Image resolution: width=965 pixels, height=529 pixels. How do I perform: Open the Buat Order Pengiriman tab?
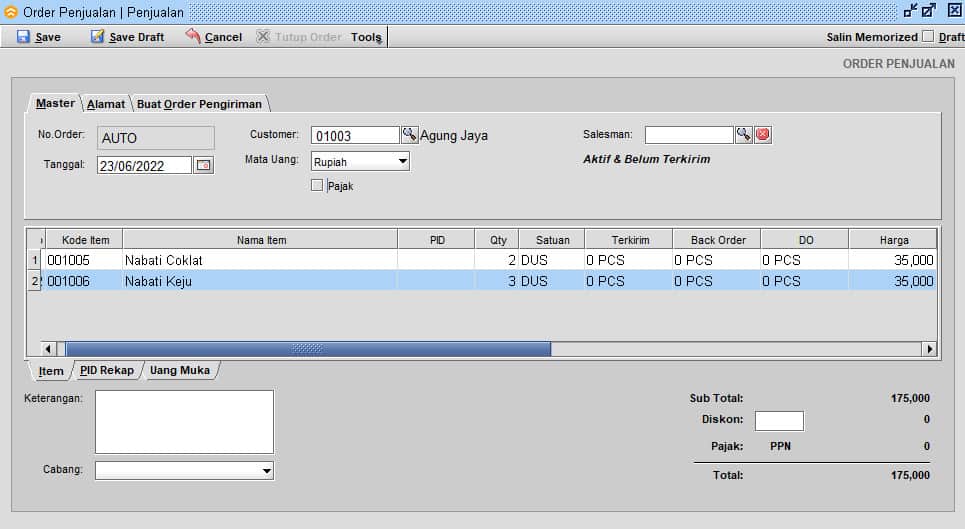click(x=199, y=104)
